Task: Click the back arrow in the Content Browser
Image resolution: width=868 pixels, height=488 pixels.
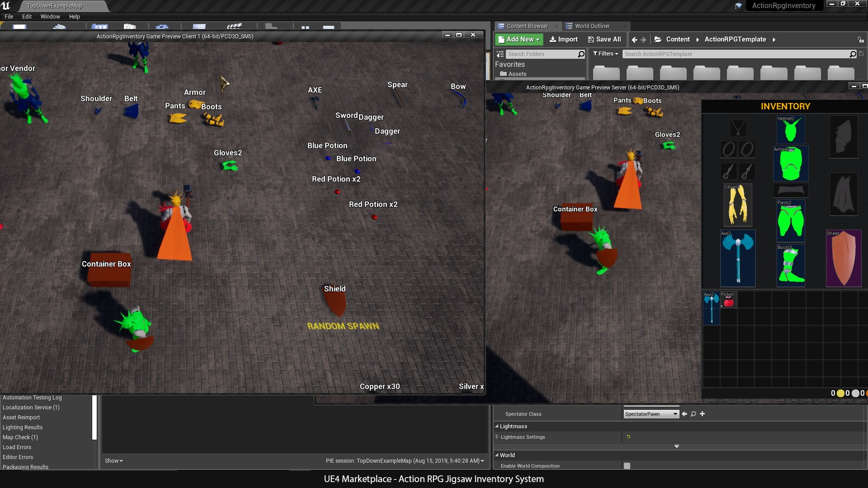Action: point(634,39)
